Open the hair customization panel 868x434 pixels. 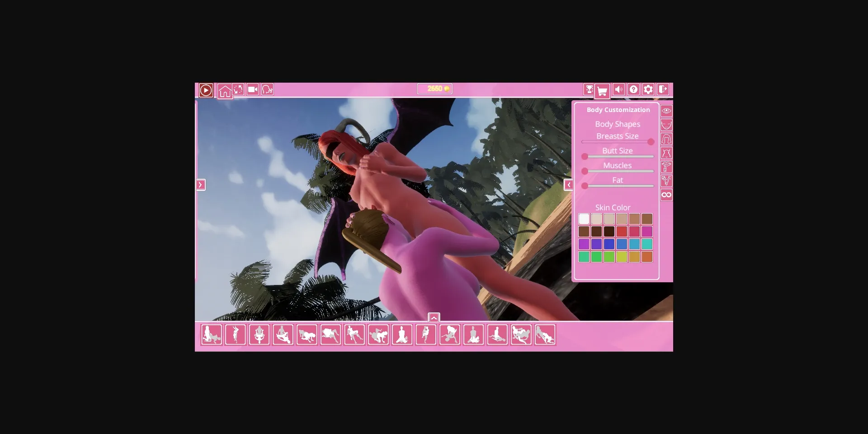coord(667,139)
